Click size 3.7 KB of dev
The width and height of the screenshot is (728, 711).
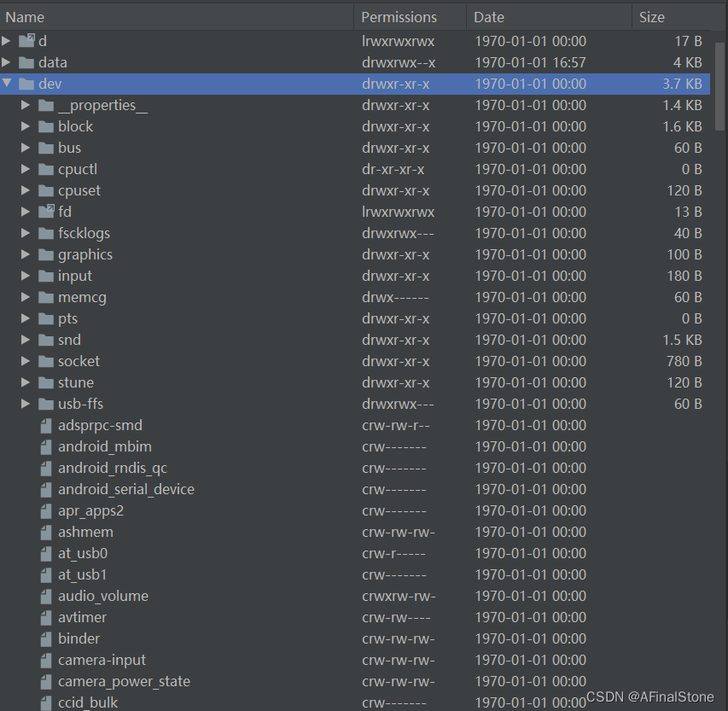click(682, 84)
